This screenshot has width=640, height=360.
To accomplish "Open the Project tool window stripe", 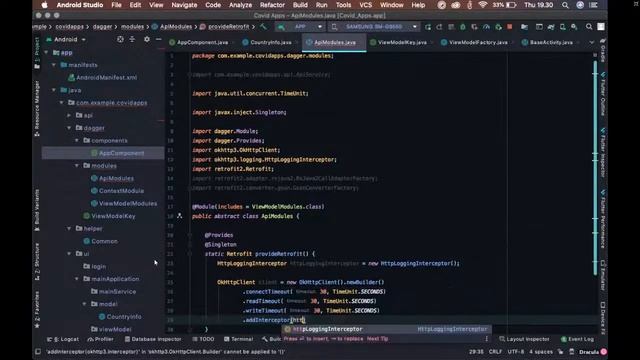I will point(37,52).
